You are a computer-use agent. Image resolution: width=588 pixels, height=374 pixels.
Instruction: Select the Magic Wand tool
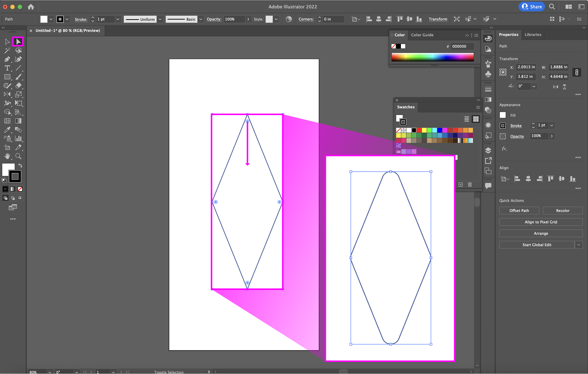point(7,51)
